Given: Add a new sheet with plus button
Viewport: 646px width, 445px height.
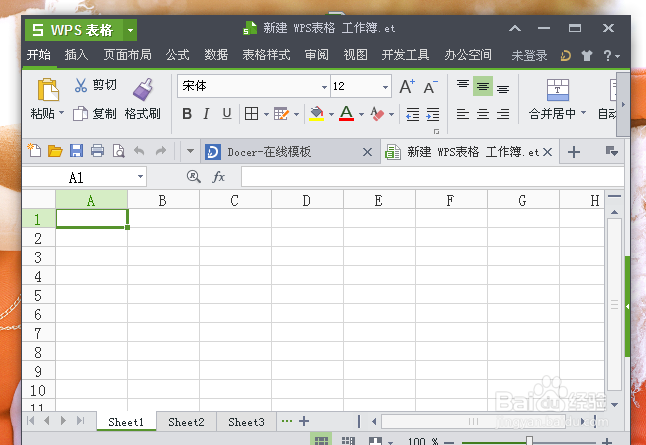Looking at the screenshot, I should [x=304, y=421].
